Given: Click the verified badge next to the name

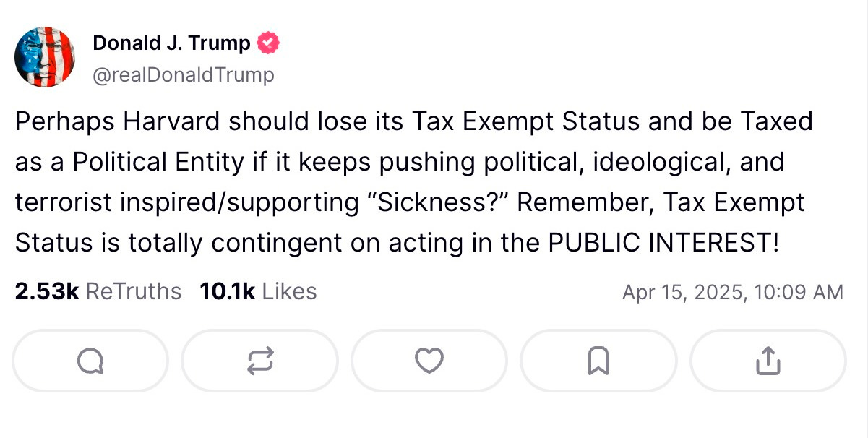Looking at the screenshot, I should coord(268,42).
